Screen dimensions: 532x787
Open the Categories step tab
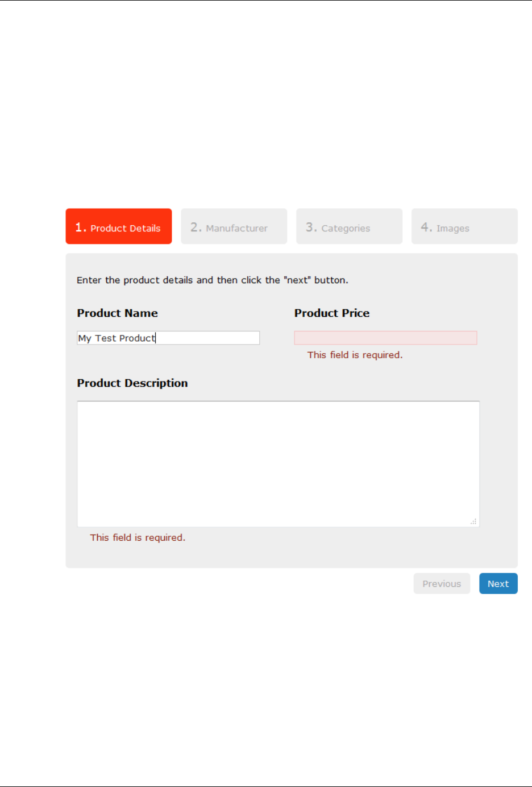[349, 226]
